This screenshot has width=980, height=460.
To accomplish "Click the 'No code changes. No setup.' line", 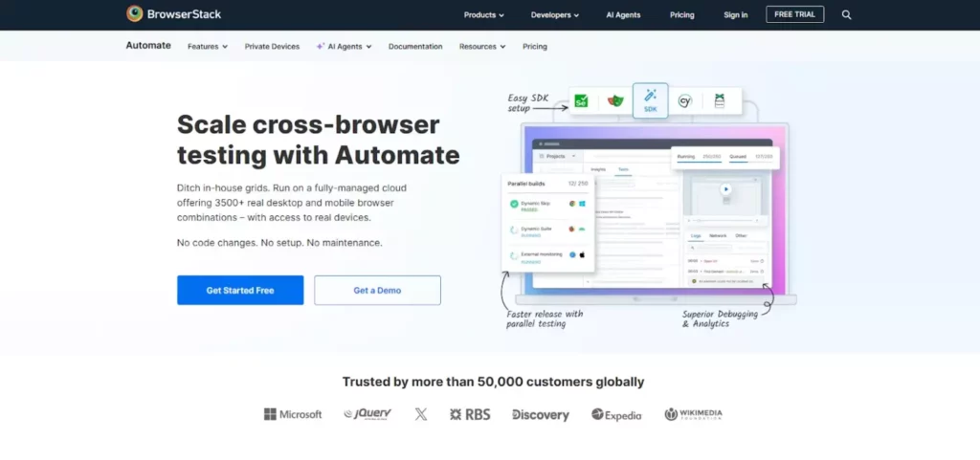I will [279, 243].
